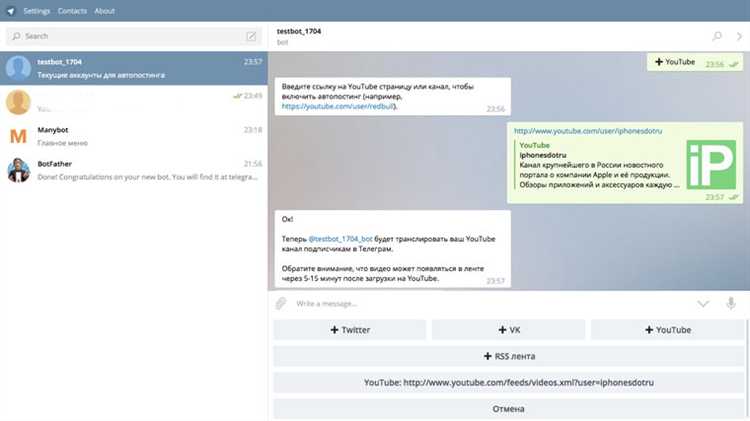The height and width of the screenshot is (421, 750).
Task: Click the BotFather avatar
Action: click(x=19, y=170)
